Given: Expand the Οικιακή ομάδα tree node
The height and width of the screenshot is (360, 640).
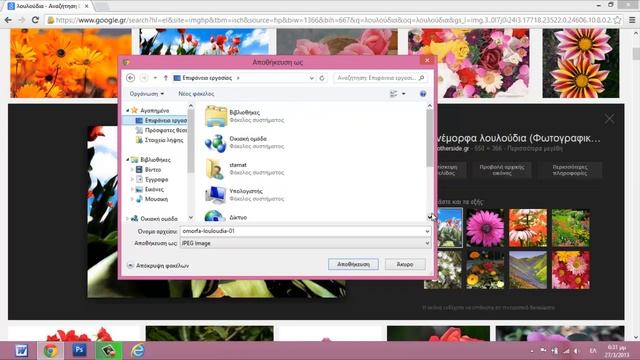Looking at the screenshot, I should click(x=127, y=219).
